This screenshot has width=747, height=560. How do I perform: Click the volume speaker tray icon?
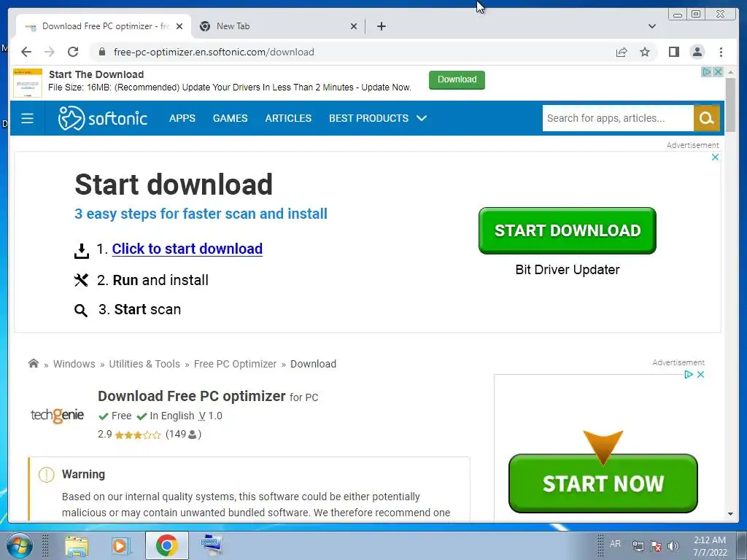click(x=673, y=545)
